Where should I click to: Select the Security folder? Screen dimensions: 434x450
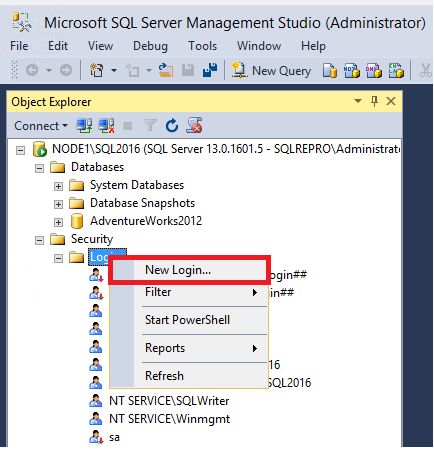[92, 239]
